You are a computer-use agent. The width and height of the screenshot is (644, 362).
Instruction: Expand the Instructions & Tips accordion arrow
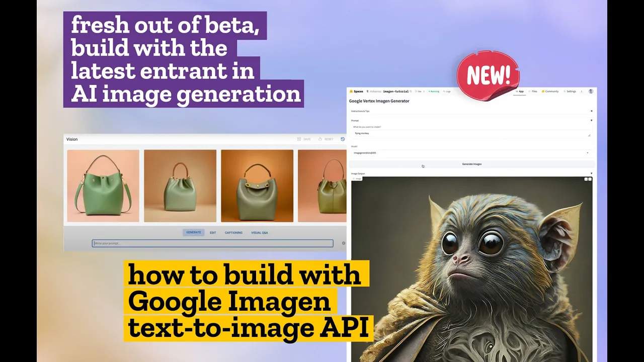coord(591,111)
